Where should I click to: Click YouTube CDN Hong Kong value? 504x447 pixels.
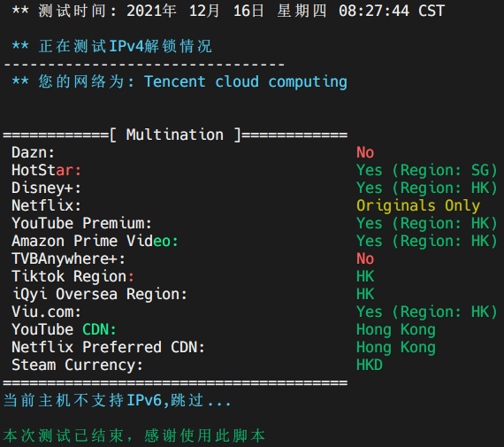pyautogui.click(x=396, y=330)
